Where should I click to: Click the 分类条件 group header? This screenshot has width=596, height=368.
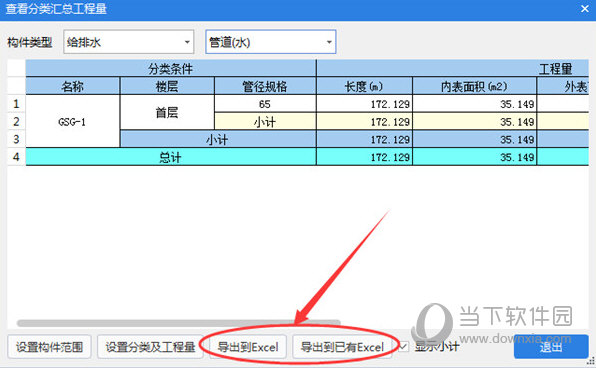coord(171,68)
